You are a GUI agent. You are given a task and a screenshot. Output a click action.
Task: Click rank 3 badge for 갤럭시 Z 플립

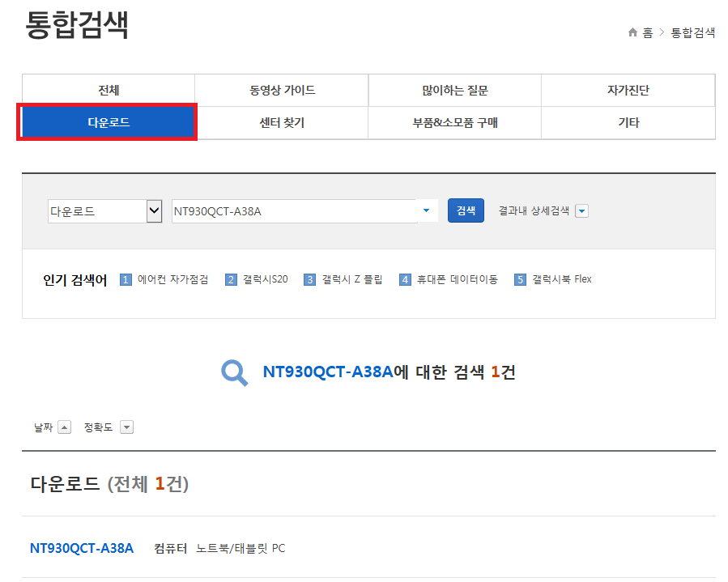coord(309,279)
